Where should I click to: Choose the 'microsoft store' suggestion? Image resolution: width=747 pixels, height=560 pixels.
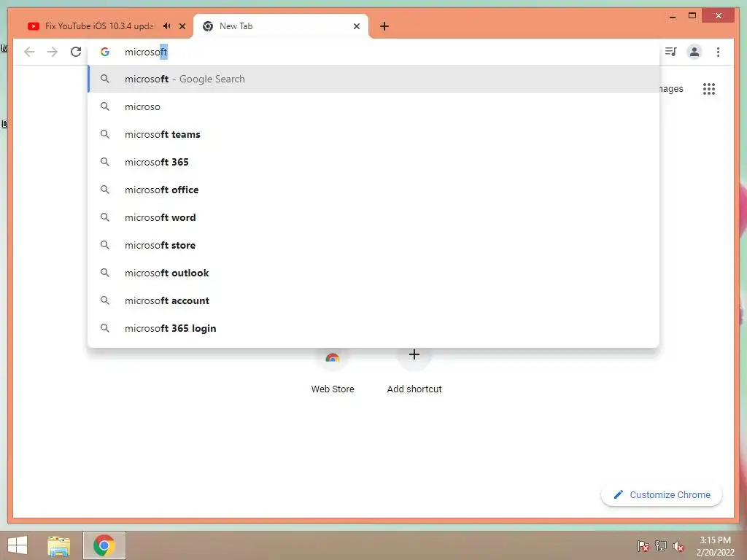(373, 245)
